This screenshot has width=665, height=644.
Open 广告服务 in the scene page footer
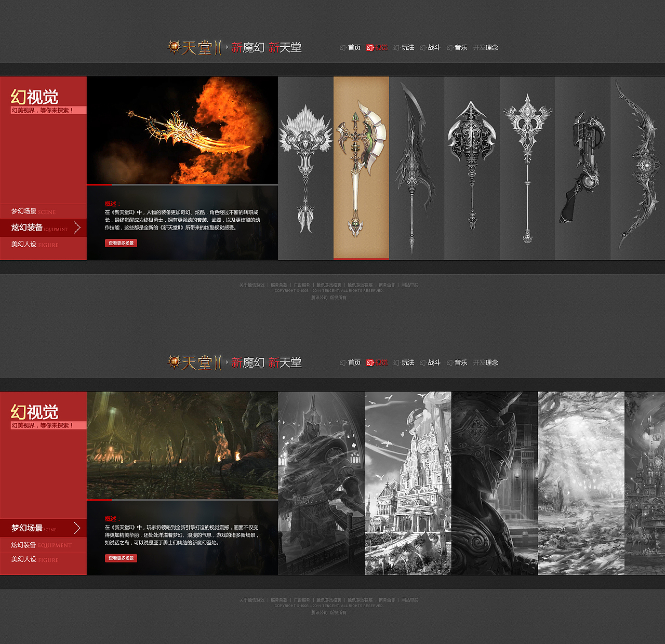click(x=302, y=600)
